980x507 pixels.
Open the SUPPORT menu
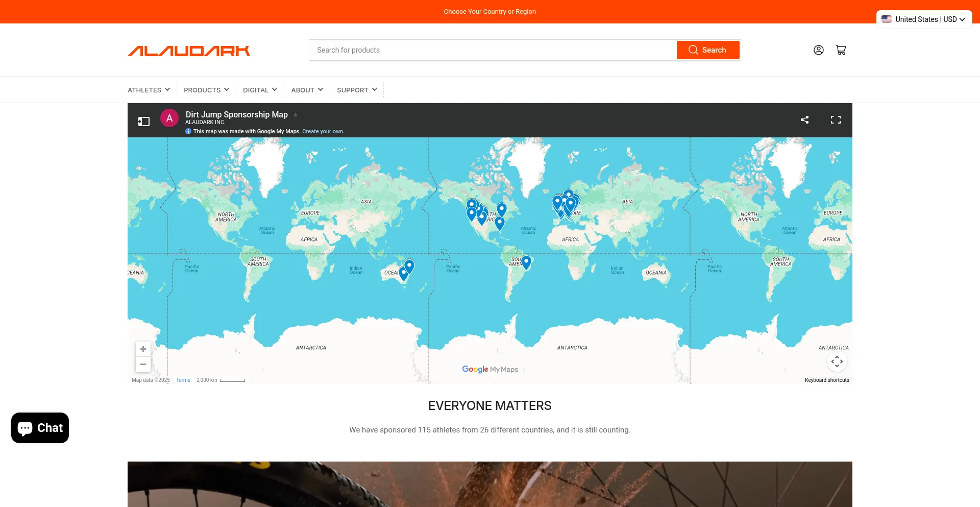coord(357,90)
